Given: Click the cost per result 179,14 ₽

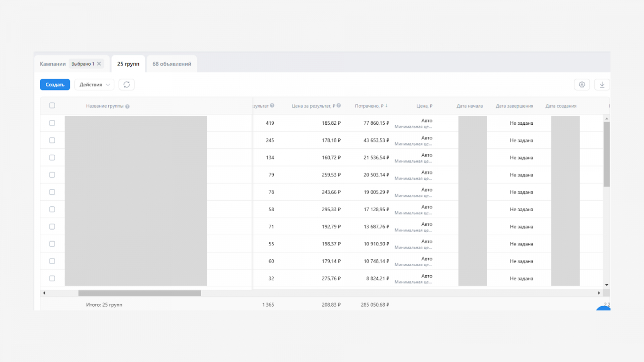Looking at the screenshot, I should tap(331, 261).
